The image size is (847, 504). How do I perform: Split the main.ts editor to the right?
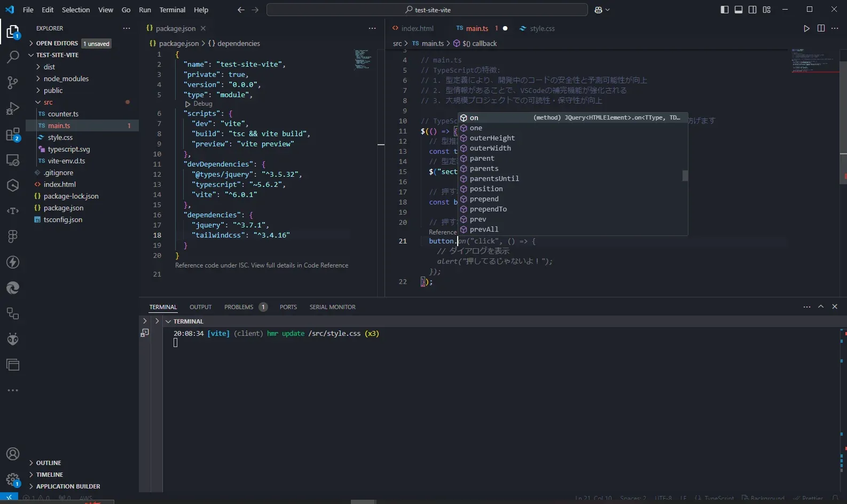coord(821,28)
